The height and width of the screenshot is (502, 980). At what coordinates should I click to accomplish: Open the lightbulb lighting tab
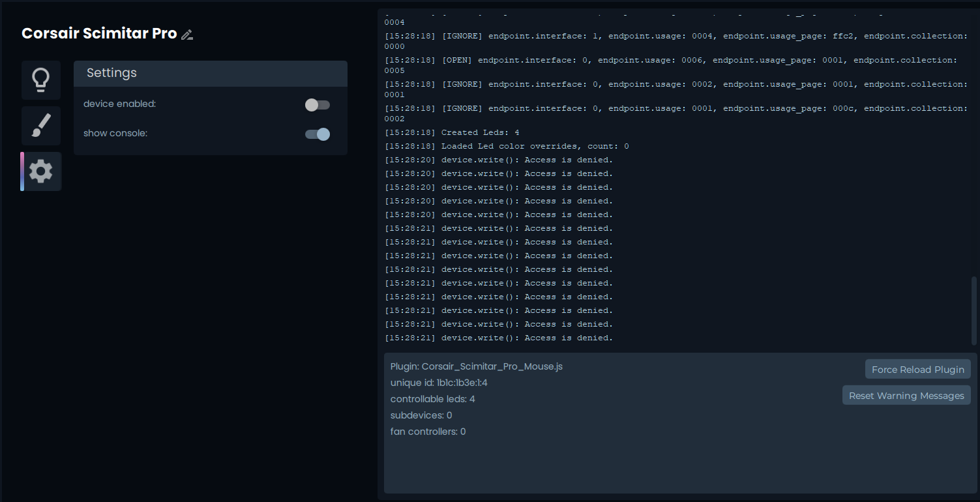click(41, 80)
